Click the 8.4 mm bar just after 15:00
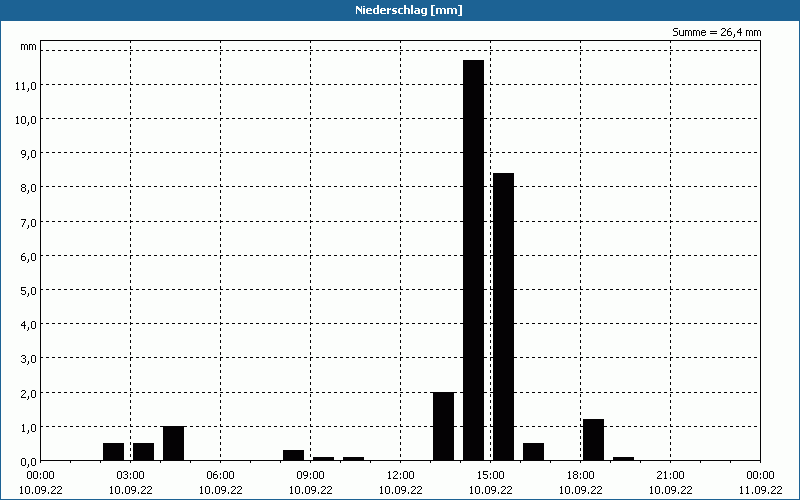The width and height of the screenshot is (800, 500). (x=504, y=317)
